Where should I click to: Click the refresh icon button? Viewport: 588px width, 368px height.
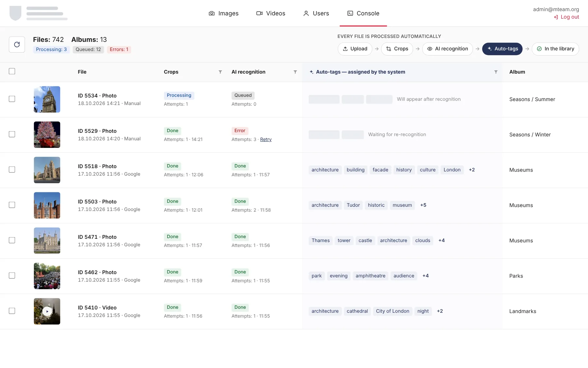pyautogui.click(x=17, y=44)
